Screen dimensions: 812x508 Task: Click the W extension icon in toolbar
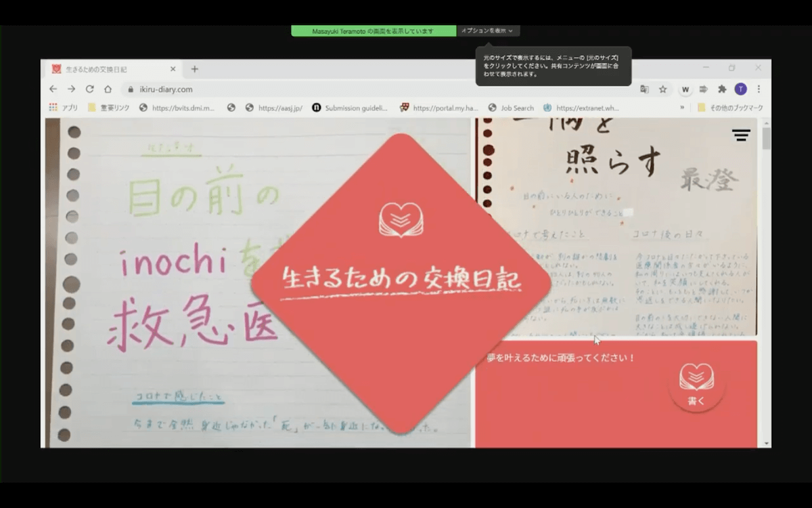(x=685, y=89)
